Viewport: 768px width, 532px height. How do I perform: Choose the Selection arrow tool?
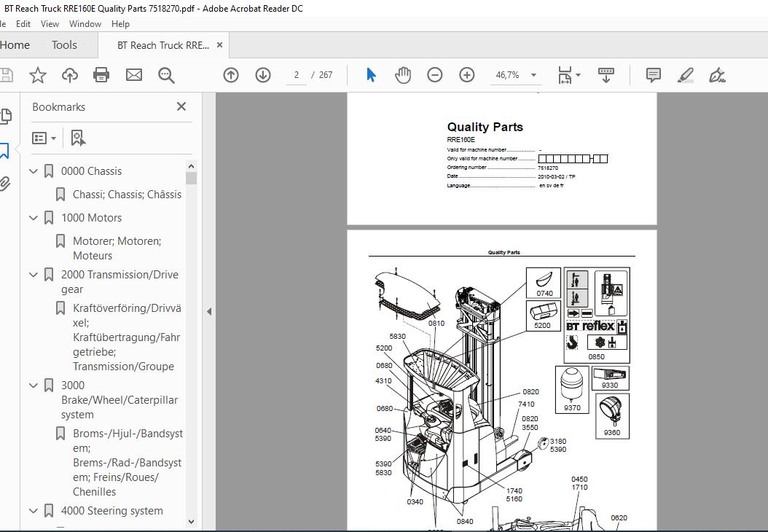point(372,75)
